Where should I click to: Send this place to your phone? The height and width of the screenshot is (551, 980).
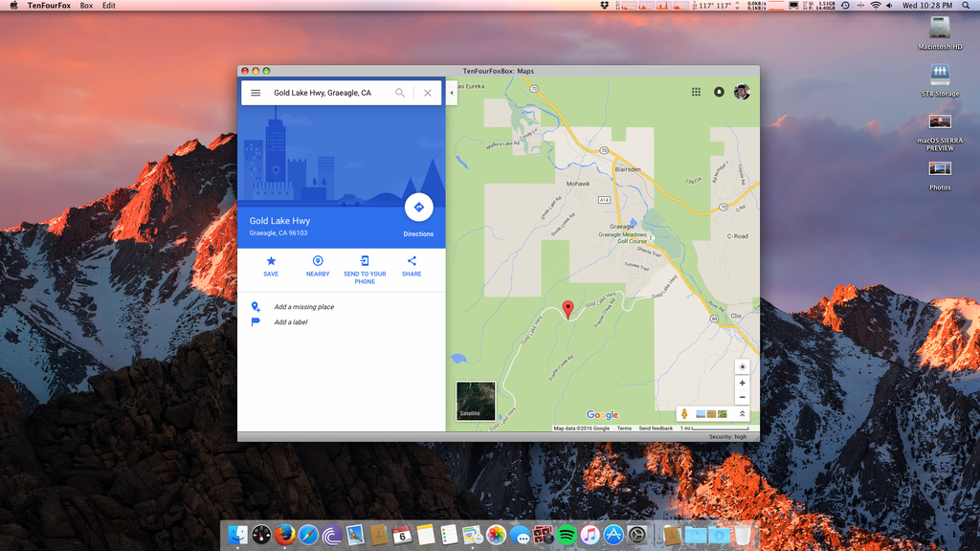pos(365,270)
